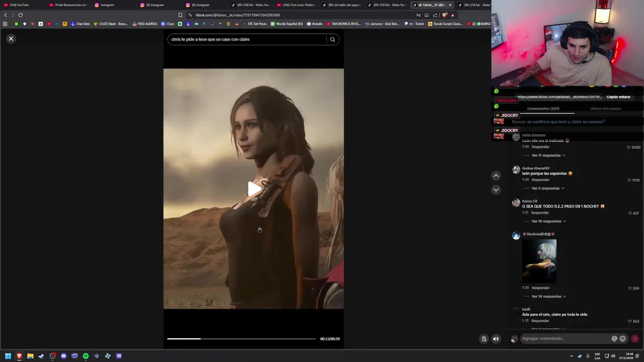Switch to Videos del creador tab
Screen dimensions: 644x362
click(606, 109)
